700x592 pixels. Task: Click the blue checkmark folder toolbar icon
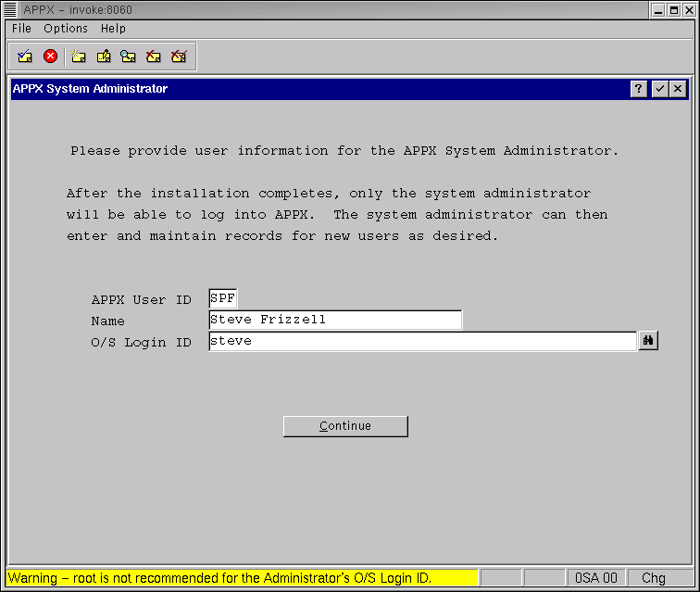coord(25,57)
